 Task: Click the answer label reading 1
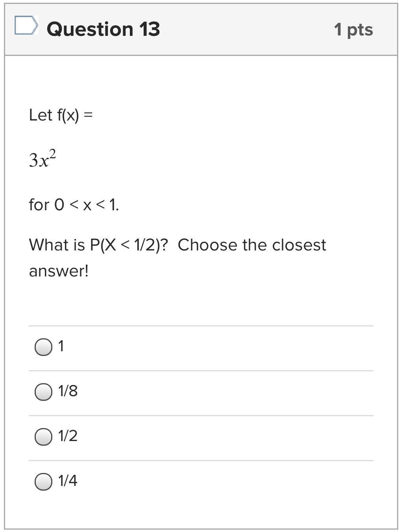point(61,347)
